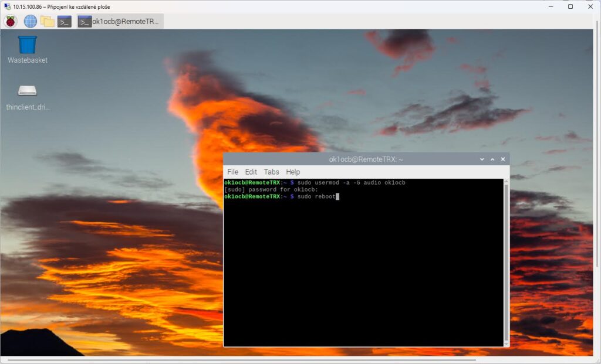601x364 pixels.
Task: Open the Tabs menu in terminal
Action: (x=271, y=172)
